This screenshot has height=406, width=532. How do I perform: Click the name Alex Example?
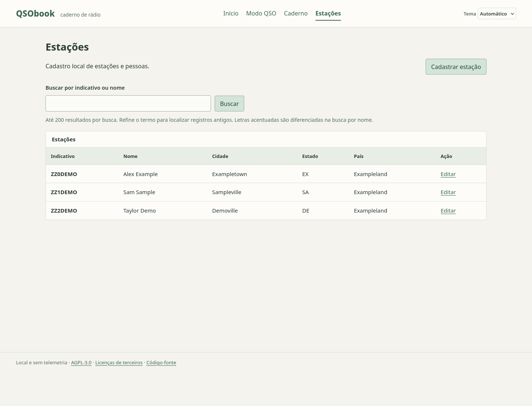click(x=140, y=174)
